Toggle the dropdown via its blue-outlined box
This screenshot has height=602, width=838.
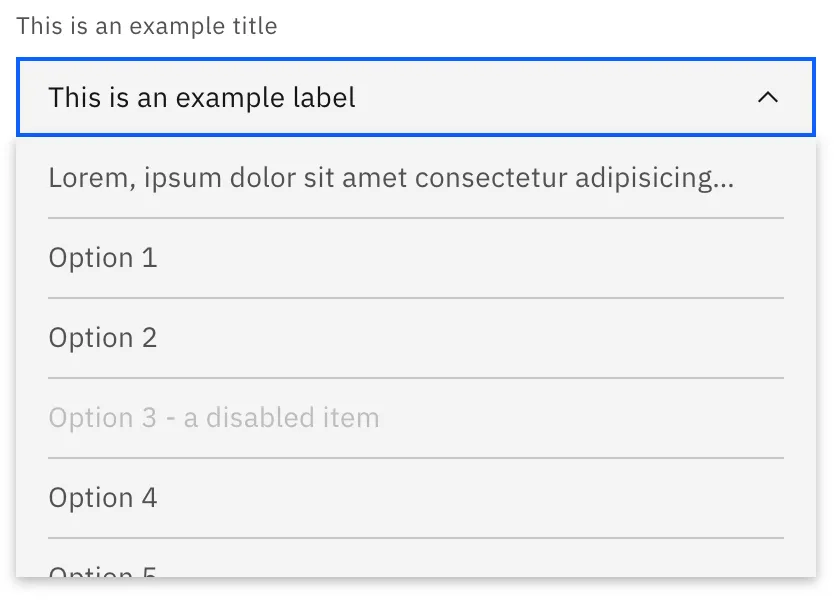(415, 97)
